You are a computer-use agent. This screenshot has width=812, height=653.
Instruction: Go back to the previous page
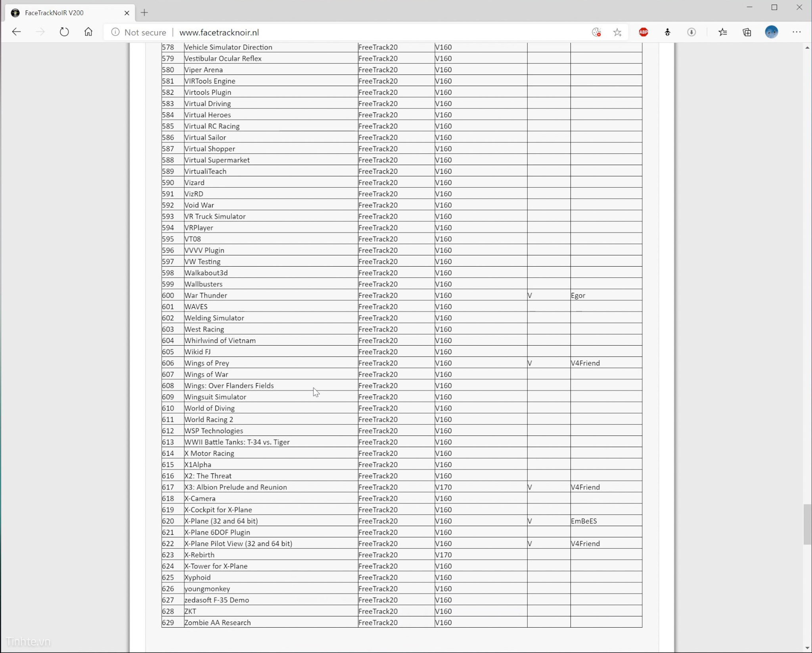point(16,32)
